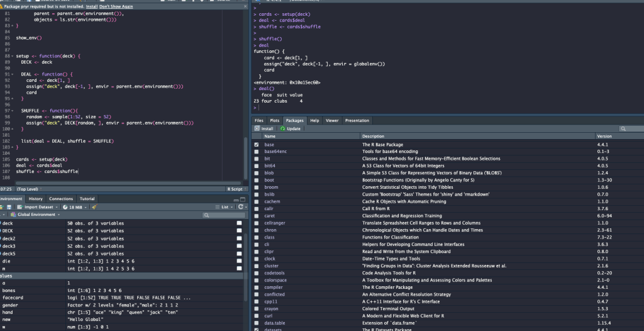Click the broom icon to clear the workspace
The image size is (644, 331).
94,207
